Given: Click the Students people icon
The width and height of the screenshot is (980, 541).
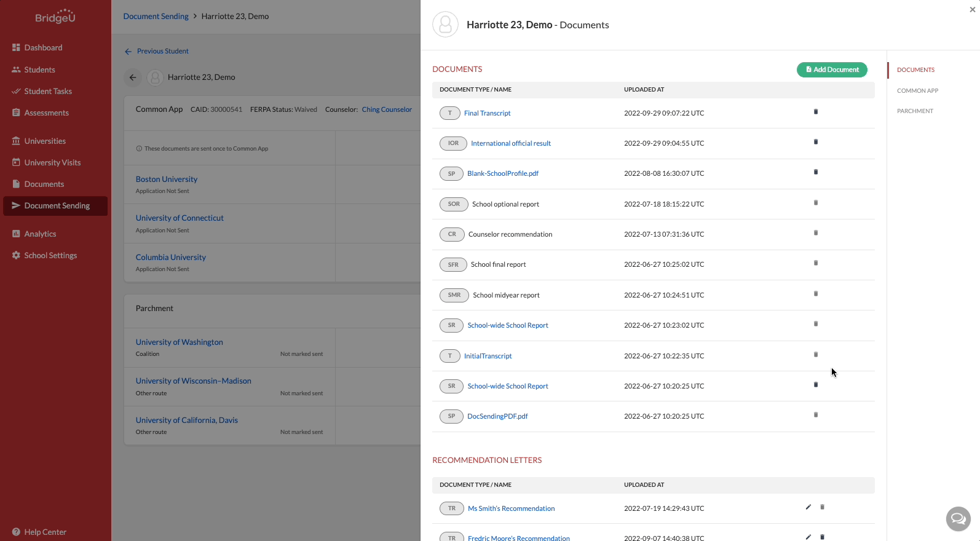Looking at the screenshot, I should tap(16, 69).
